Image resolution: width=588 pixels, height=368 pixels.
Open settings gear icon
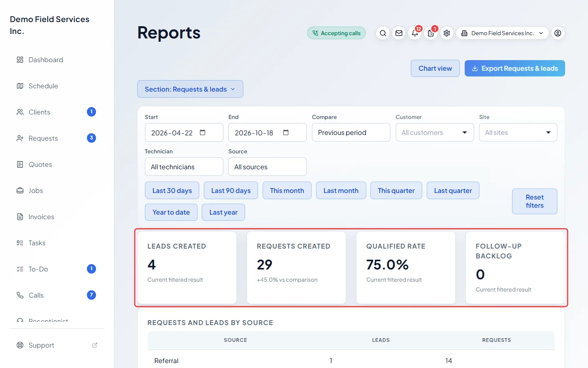coord(447,33)
